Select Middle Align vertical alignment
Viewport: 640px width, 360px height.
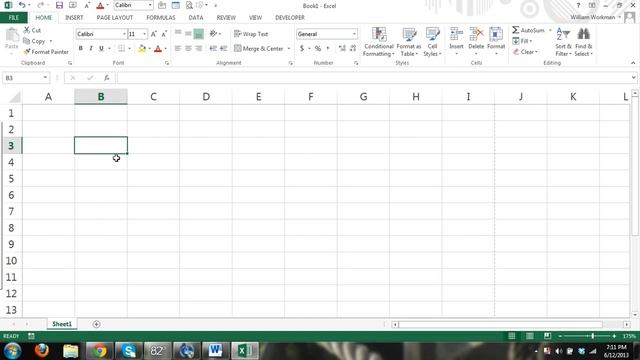188,34
